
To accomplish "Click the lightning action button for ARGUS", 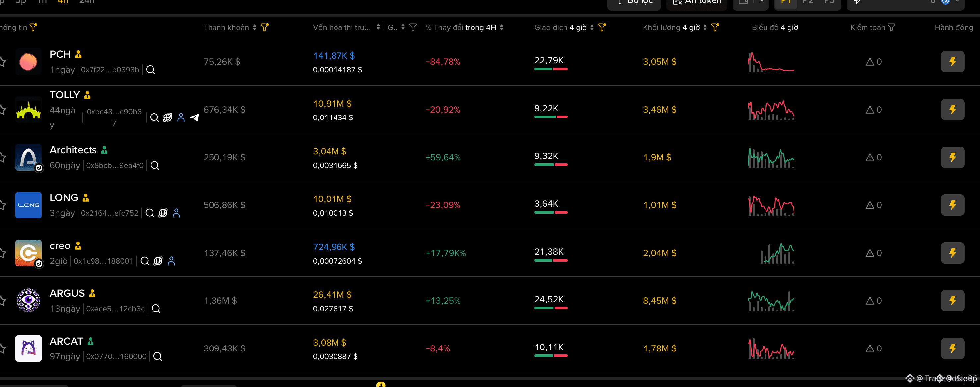I will [952, 300].
